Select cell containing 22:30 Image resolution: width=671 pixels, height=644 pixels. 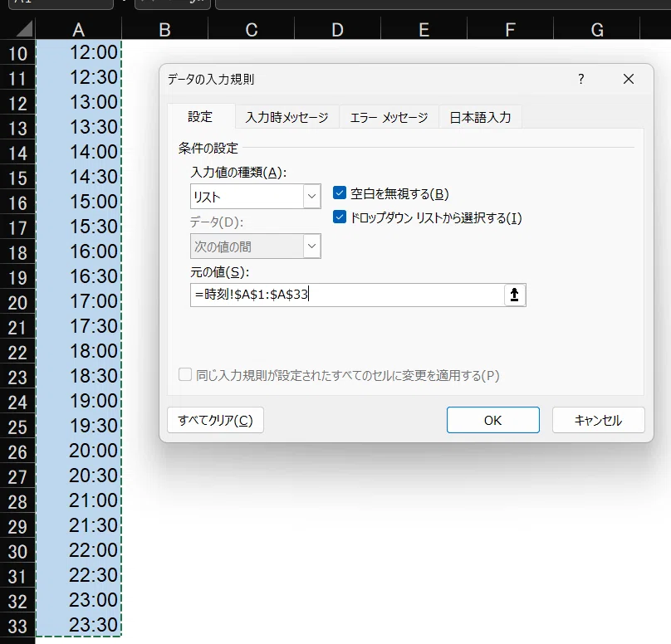tap(79, 575)
